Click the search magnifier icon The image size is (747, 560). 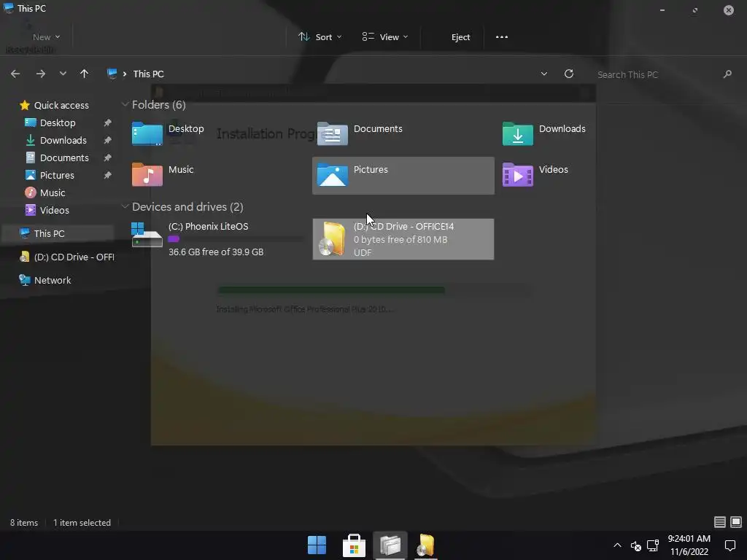click(727, 74)
